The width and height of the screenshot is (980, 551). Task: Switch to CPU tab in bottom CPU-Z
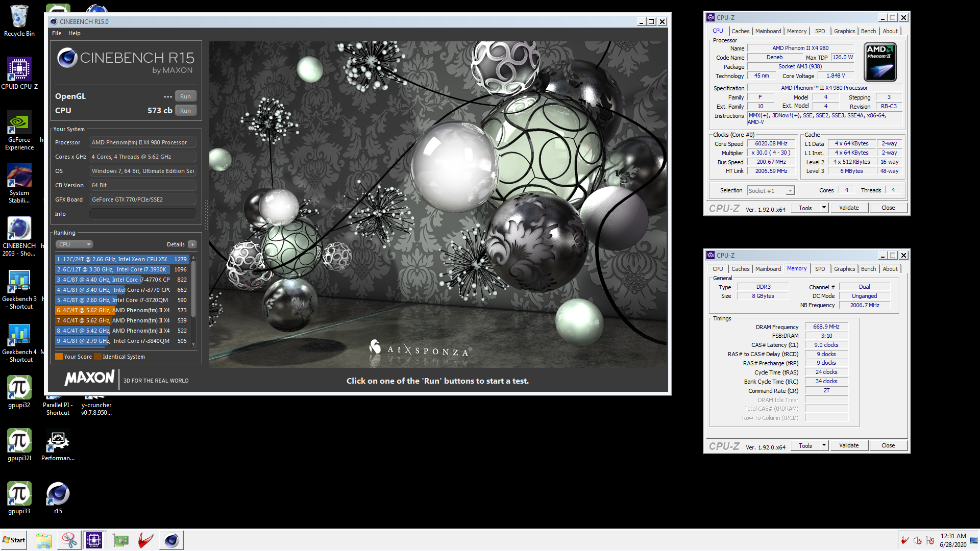pyautogui.click(x=718, y=269)
